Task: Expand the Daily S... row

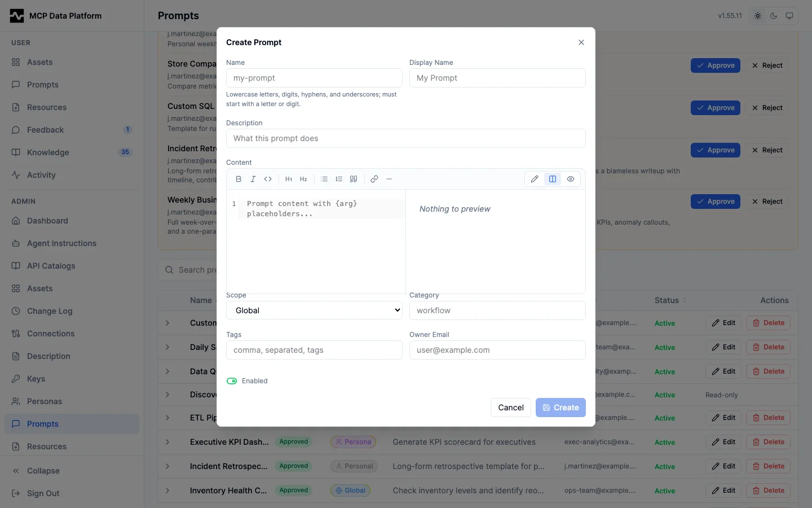Action: 167,347
